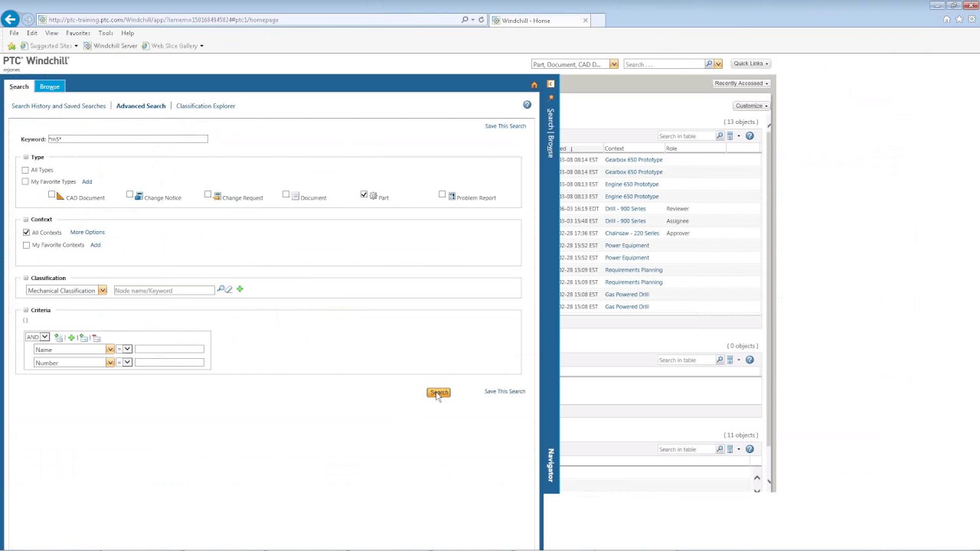
Task: Click the Windchill Server favorites shortcut
Action: pyautogui.click(x=110, y=46)
